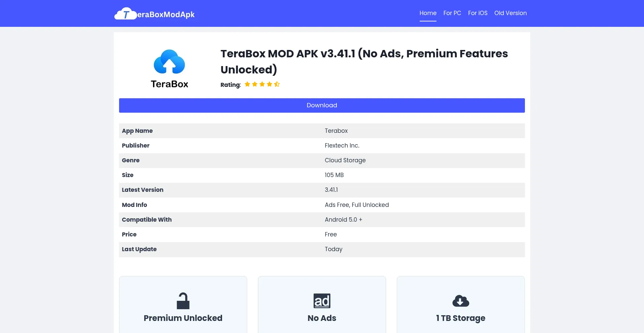Screen dimensions: 644x333
Task: Open the For iOS menu item
Action: [478, 13]
